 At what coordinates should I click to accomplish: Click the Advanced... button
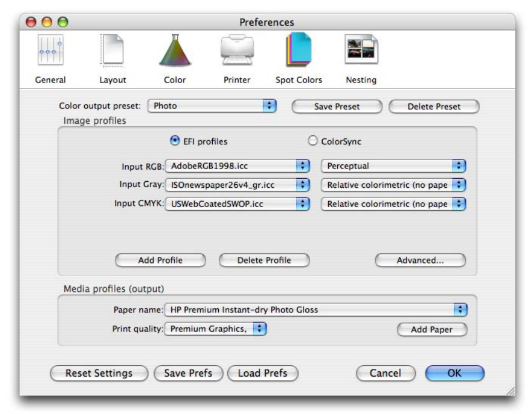click(x=420, y=261)
